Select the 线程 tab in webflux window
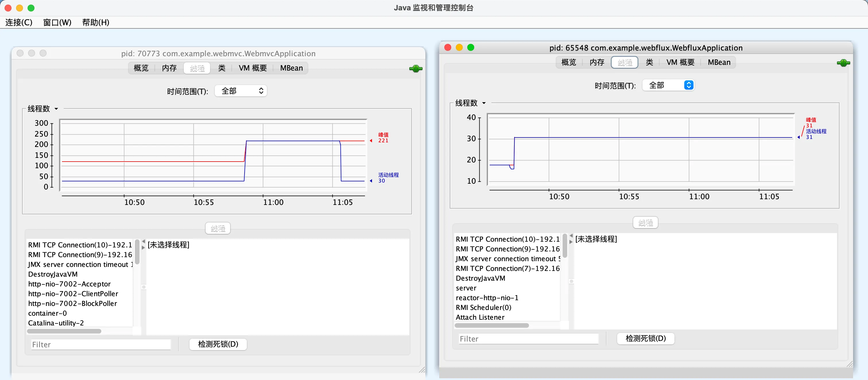This screenshot has height=380, width=868. [x=625, y=62]
